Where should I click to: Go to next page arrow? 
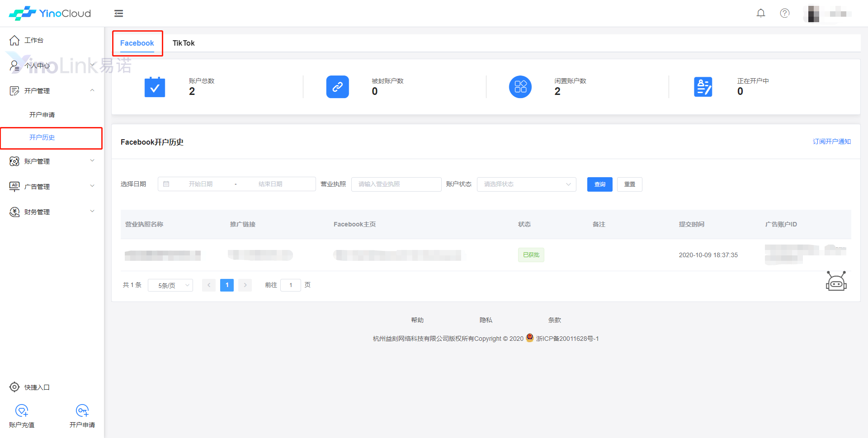pyautogui.click(x=245, y=285)
